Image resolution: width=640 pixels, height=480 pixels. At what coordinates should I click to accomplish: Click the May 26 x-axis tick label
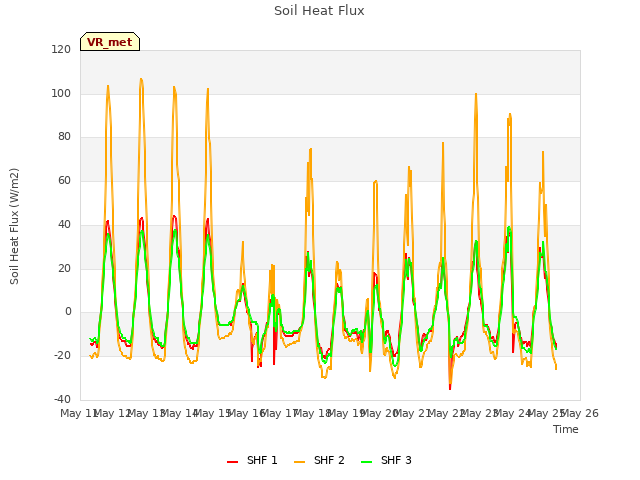point(580,413)
